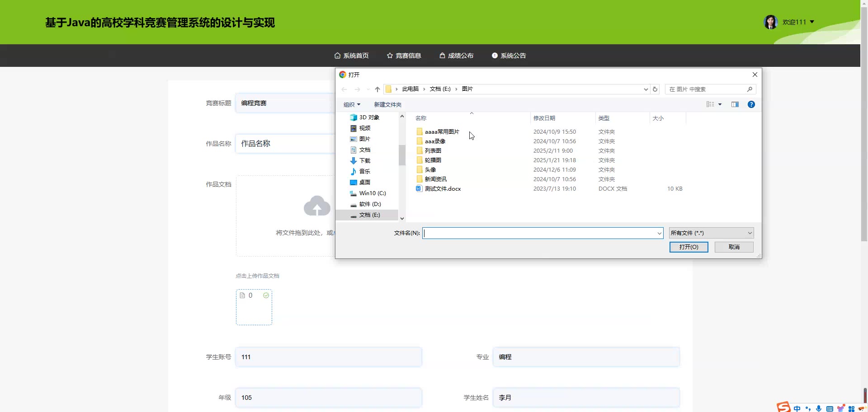Click the 文件名 input field

pyautogui.click(x=539, y=233)
